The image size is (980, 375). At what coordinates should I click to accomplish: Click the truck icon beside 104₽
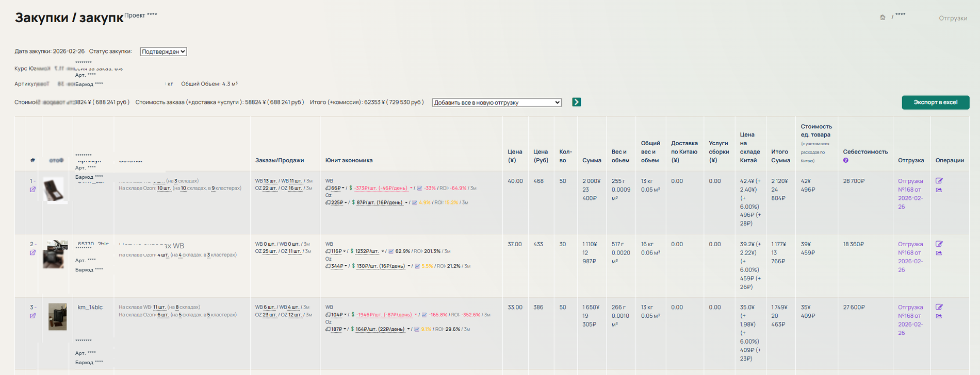(328, 315)
